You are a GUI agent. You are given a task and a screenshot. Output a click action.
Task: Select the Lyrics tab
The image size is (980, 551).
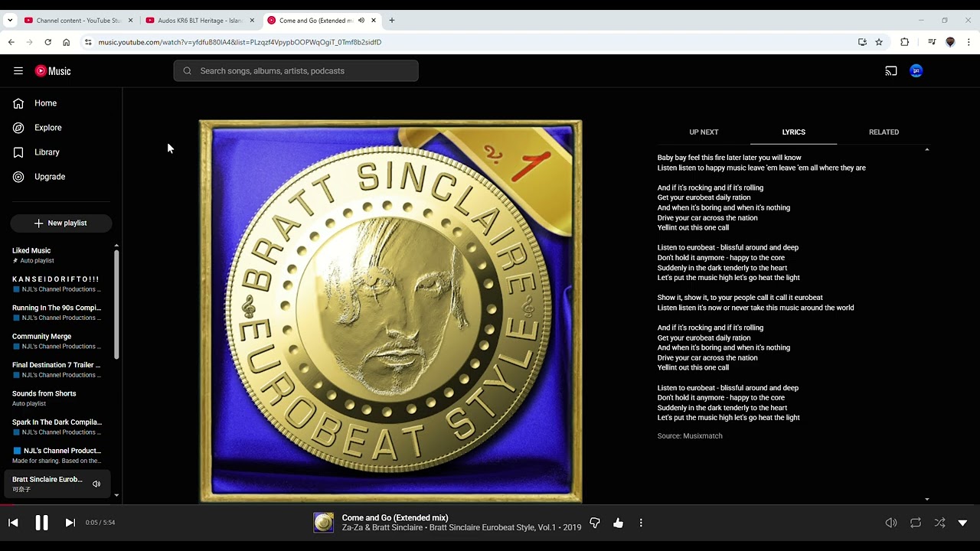click(793, 132)
